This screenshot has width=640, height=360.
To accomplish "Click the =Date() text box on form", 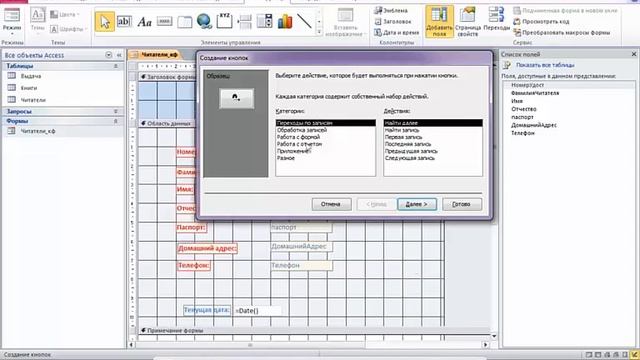I will click(x=257, y=311).
